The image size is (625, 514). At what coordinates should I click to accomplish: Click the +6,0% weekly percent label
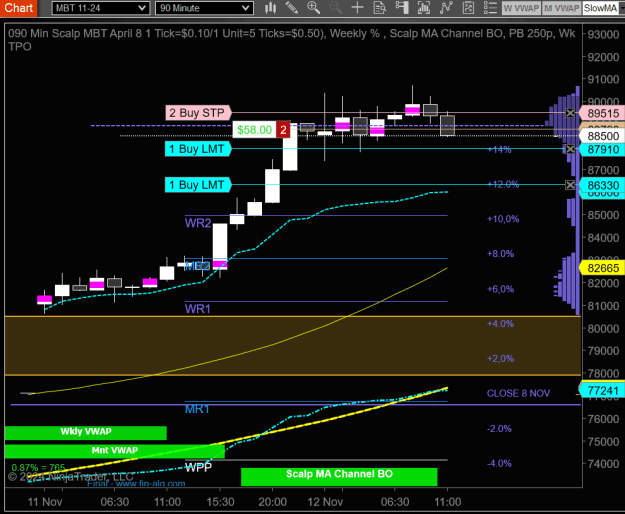[501, 289]
